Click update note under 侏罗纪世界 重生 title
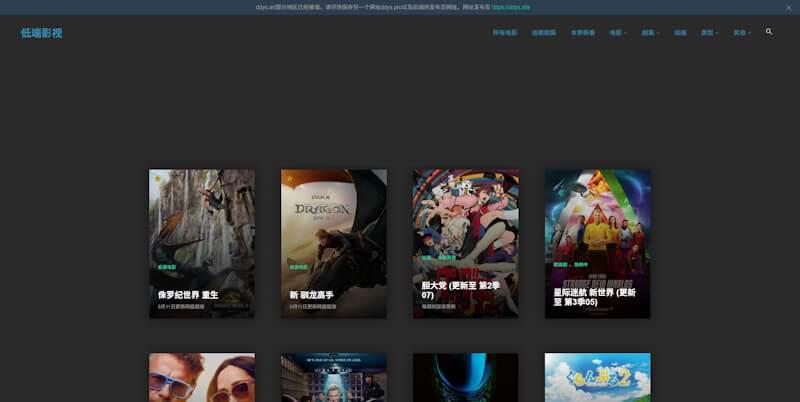This screenshot has width=800, height=402. (181, 307)
